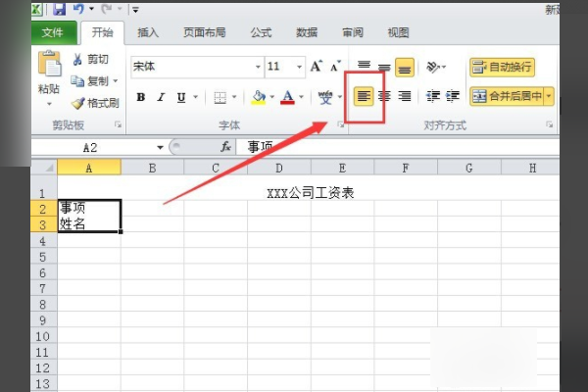Open the font name dropdown arrow
The image size is (588, 392).
pos(258,68)
